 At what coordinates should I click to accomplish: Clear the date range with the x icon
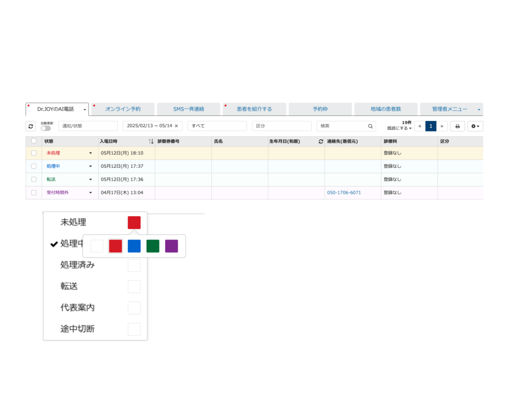[x=176, y=126]
